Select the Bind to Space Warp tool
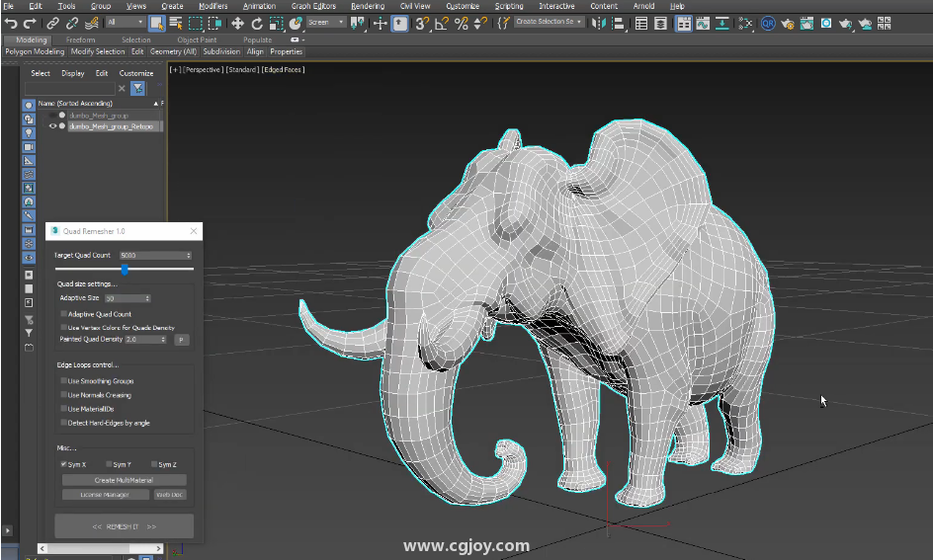This screenshot has height=560, width=933. coord(92,23)
